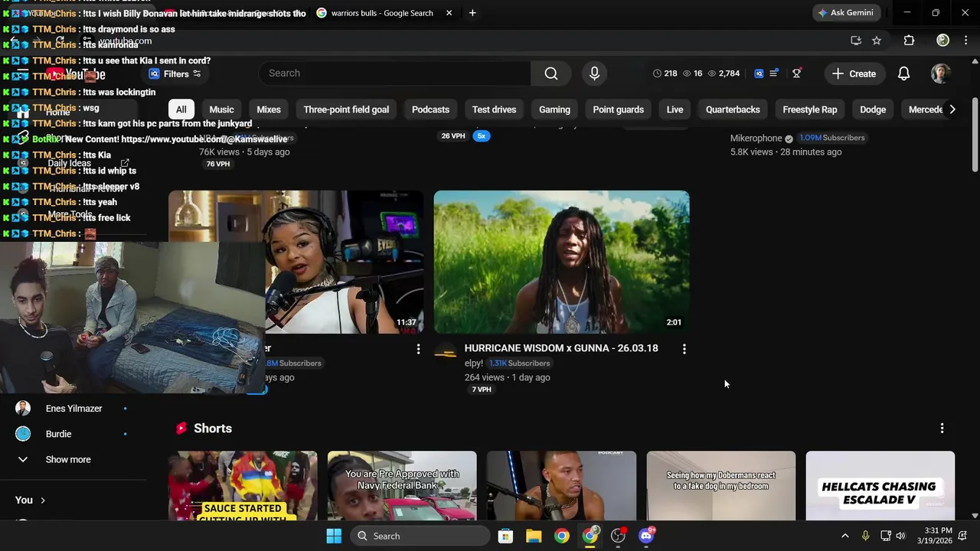980x551 pixels.
Task: Select the Freestyle Rap chip
Action: tap(809, 109)
